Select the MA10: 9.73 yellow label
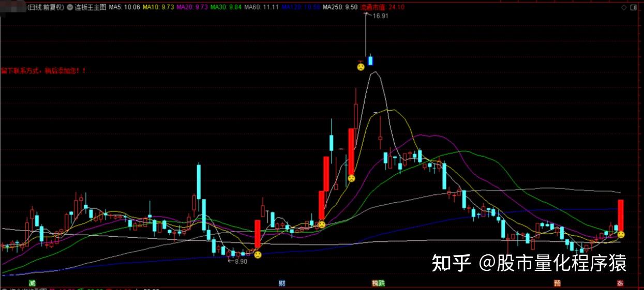This screenshot has height=290, width=644. (158, 8)
